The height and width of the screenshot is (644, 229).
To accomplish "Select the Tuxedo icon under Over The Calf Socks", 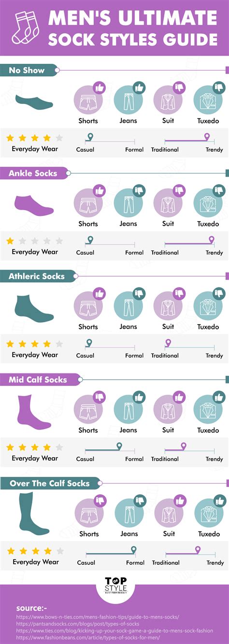I will pyautogui.click(x=208, y=513).
